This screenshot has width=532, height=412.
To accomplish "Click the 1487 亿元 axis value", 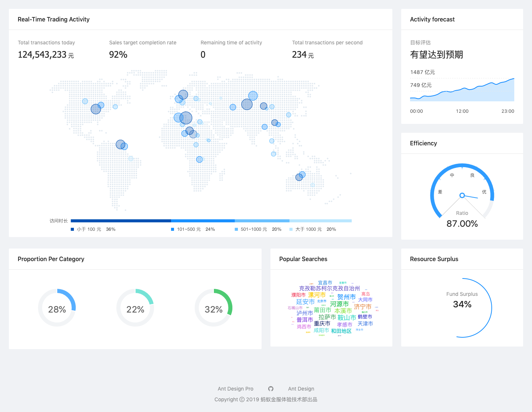I will pos(423,72).
